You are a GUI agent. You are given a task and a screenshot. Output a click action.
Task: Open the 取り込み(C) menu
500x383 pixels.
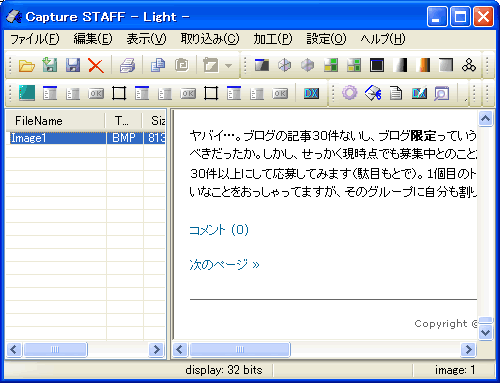[210, 39]
